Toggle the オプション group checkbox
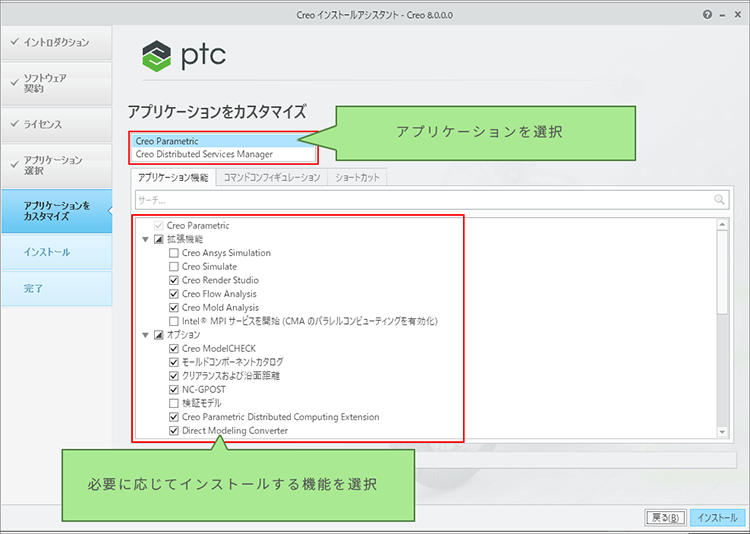 [x=159, y=335]
